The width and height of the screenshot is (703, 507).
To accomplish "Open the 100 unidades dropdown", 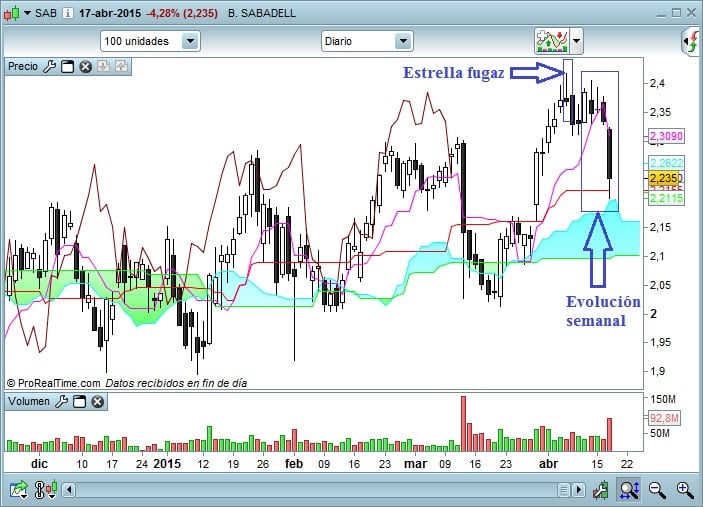I will point(150,41).
